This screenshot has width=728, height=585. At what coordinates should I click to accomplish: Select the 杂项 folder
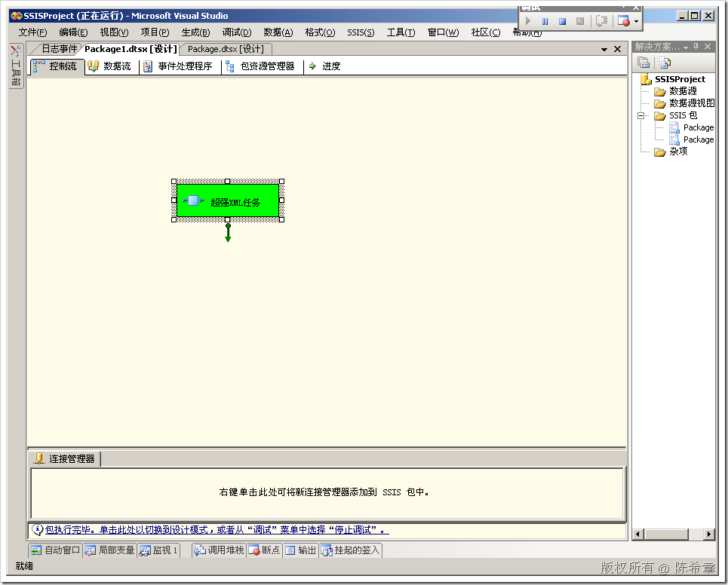(x=678, y=152)
